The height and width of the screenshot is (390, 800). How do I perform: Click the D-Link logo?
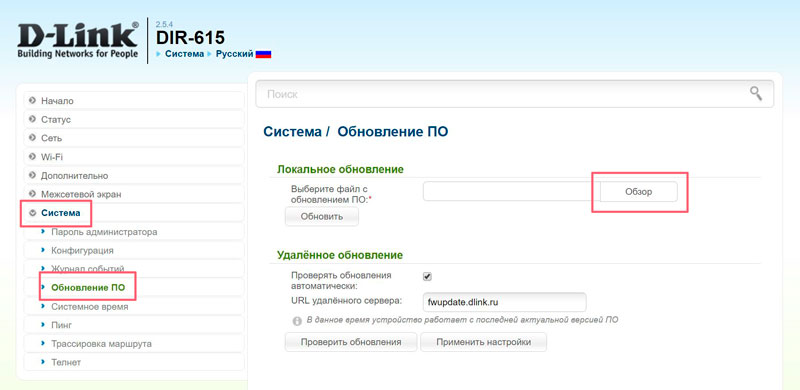[x=78, y=40]
